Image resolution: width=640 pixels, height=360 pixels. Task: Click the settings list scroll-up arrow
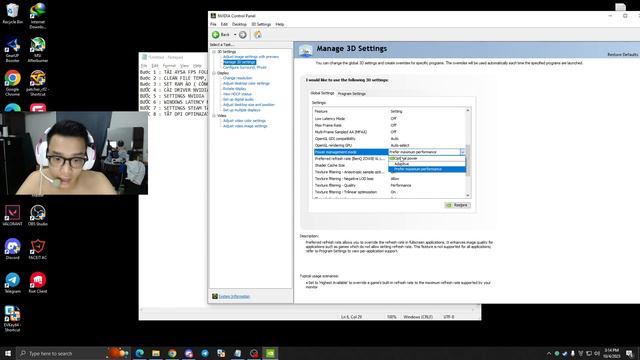click(468, 111)
